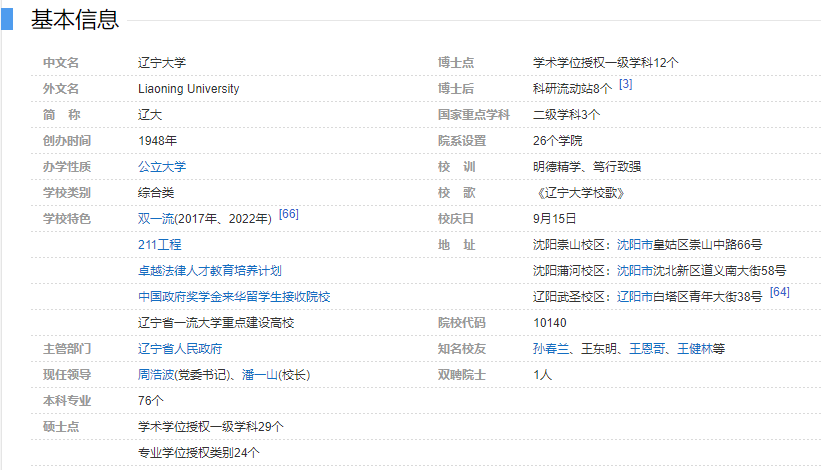Open the 211工程 link

coord(160,245)
